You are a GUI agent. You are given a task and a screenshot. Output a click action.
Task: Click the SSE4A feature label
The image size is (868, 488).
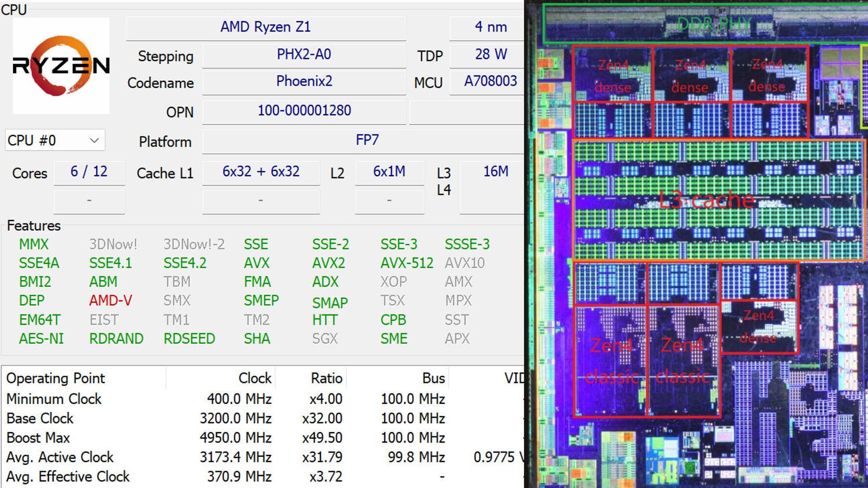click(x=39, y=264)
